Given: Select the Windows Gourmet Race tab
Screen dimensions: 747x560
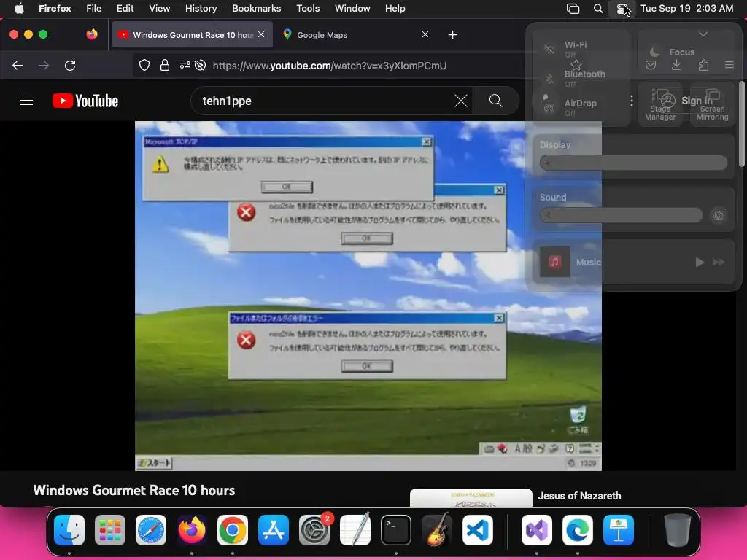Looking at the screenshot, I should tap(192, 35).
